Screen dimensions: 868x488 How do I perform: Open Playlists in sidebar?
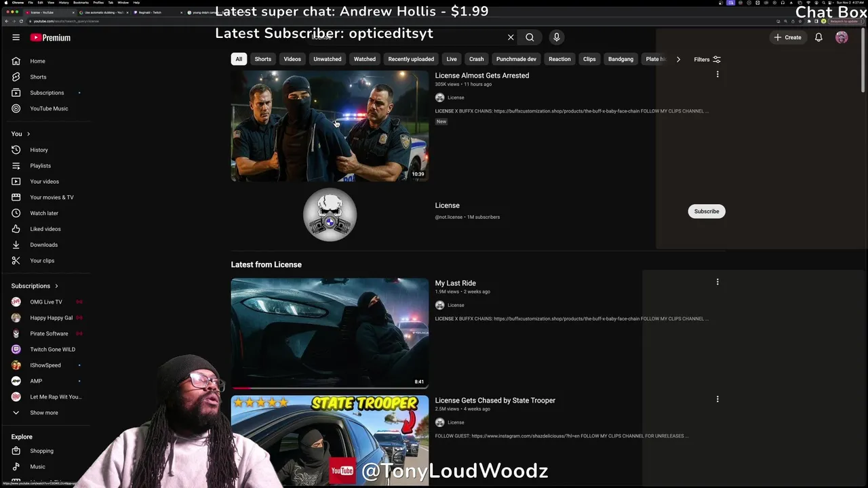(45, 165)
